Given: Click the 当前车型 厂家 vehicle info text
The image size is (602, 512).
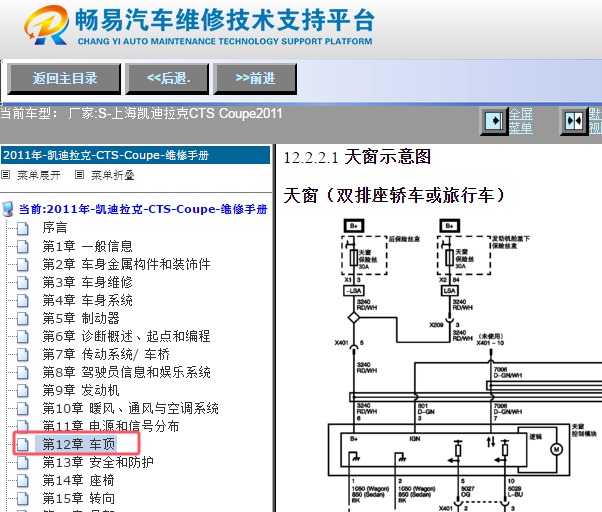Looking at the screenshot, I should click(x=141, y=114).
